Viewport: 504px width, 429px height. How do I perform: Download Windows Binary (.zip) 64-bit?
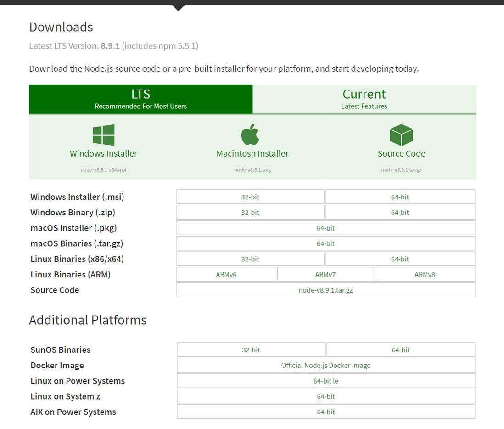coord(400,213)
